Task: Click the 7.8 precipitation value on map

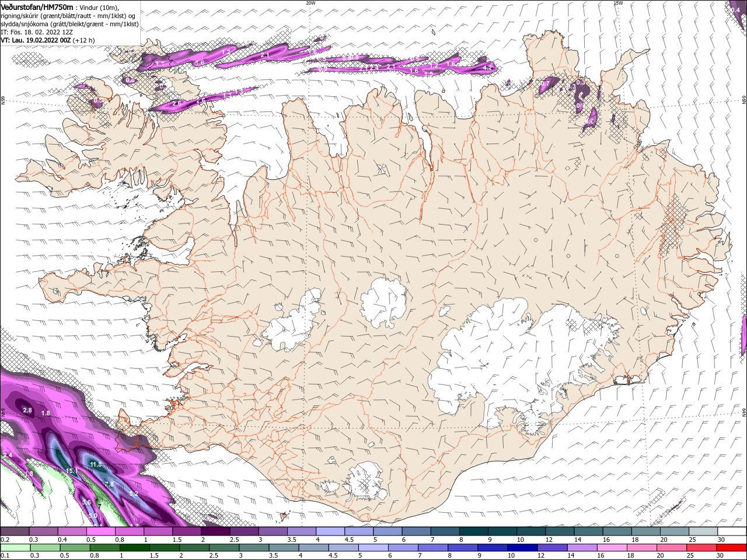Action: [x=109, y=484]
